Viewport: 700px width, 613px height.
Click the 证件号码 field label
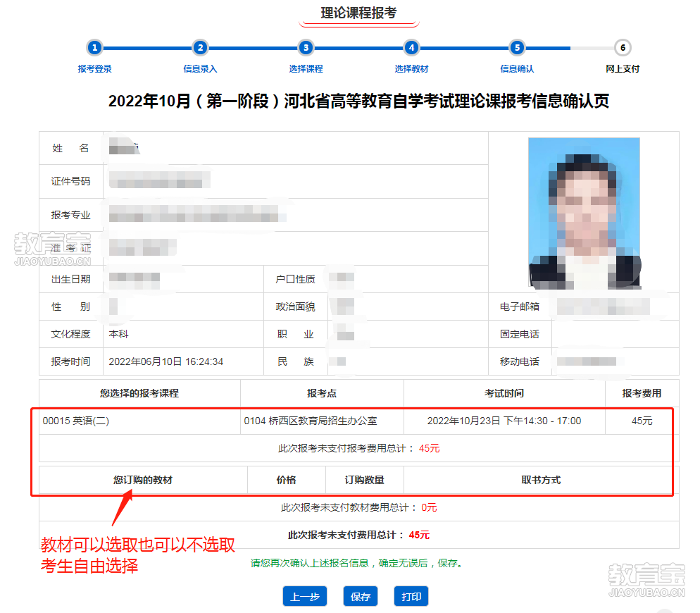tap(70, 181)
